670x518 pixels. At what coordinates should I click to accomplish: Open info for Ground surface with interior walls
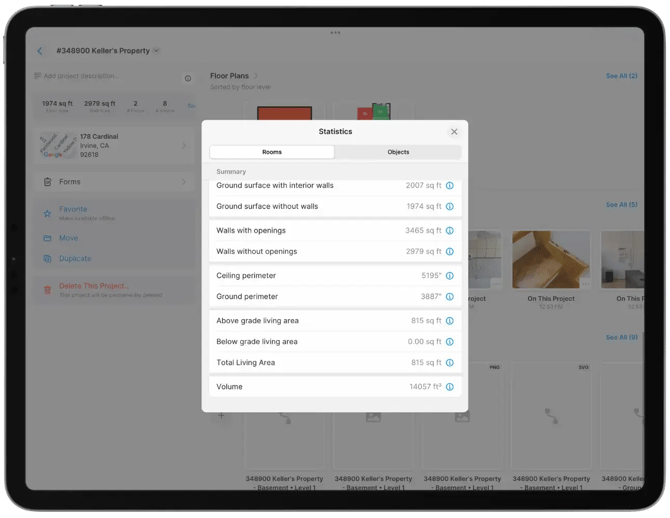pos(449,186)
